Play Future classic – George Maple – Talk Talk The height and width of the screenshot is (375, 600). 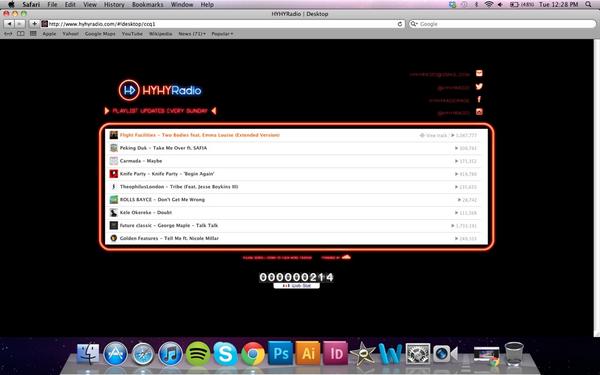[292, 225]
